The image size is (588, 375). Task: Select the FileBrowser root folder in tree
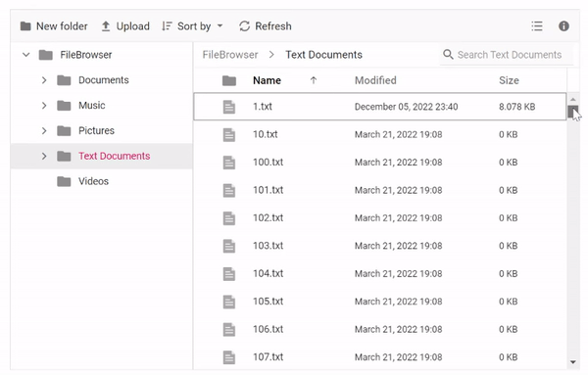pos(86,55)
